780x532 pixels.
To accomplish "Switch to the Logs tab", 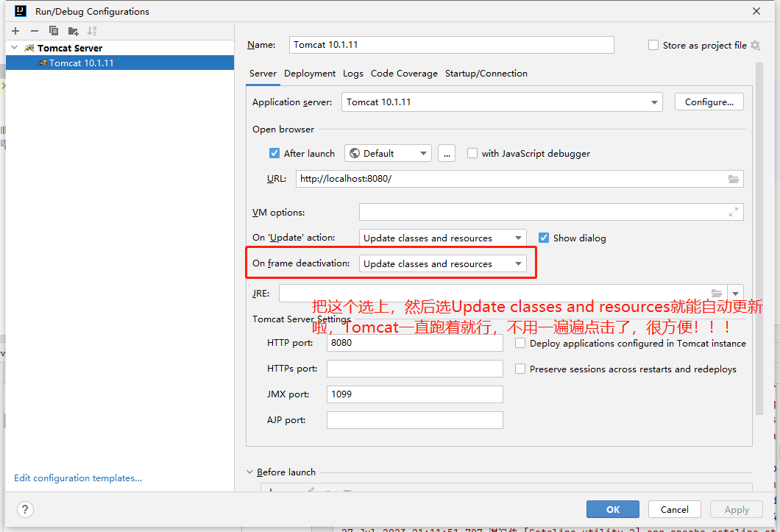I will [353, 74].
